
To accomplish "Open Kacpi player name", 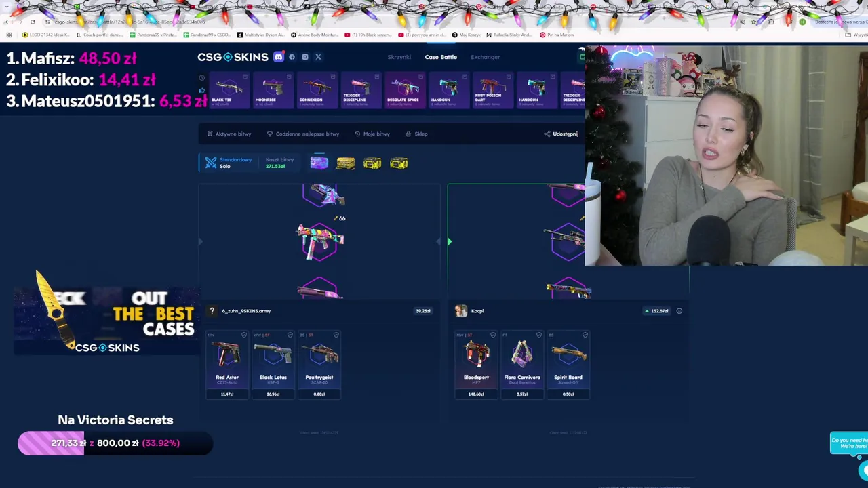I will (477, 311).
